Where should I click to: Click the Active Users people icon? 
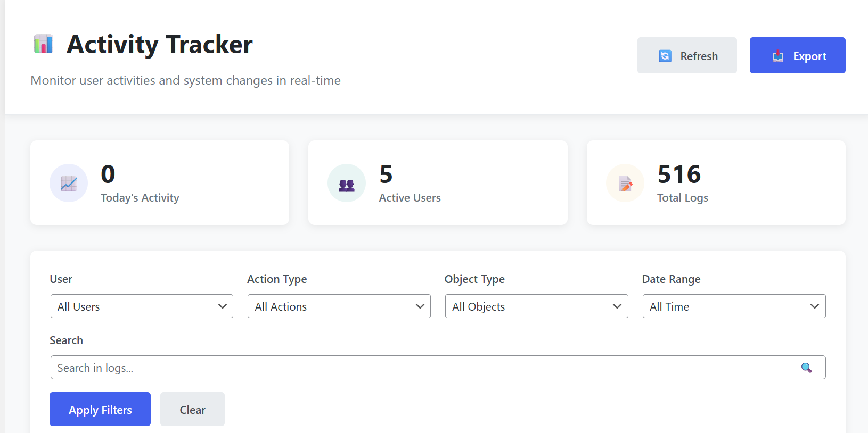point(347,182)
